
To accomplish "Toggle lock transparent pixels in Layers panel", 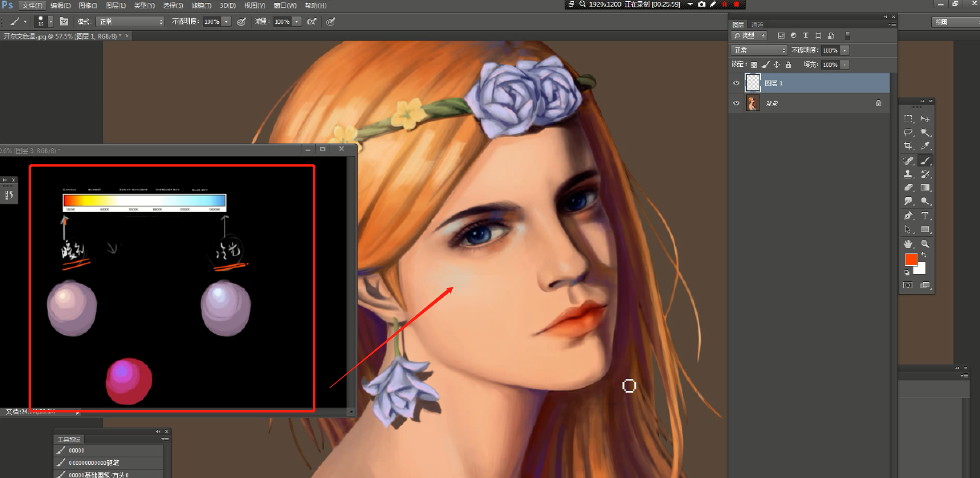I will tap(754, 65).
